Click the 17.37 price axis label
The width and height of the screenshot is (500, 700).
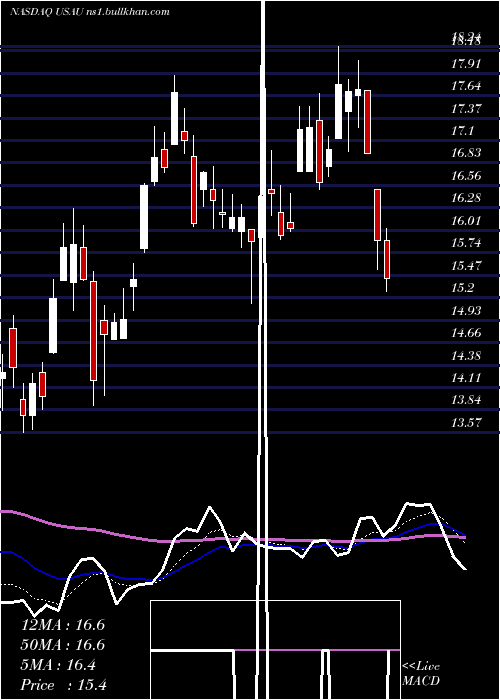click(x=466, y=108)
